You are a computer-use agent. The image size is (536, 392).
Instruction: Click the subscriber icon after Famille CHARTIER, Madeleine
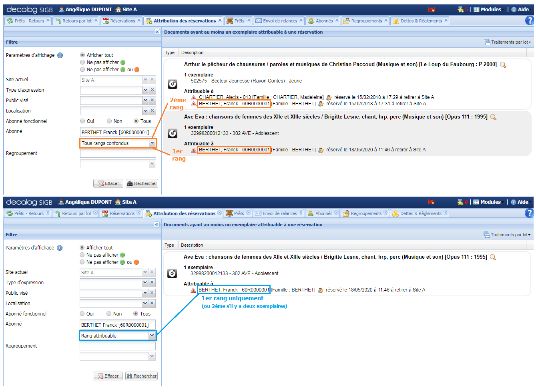(x=329, y=97)
